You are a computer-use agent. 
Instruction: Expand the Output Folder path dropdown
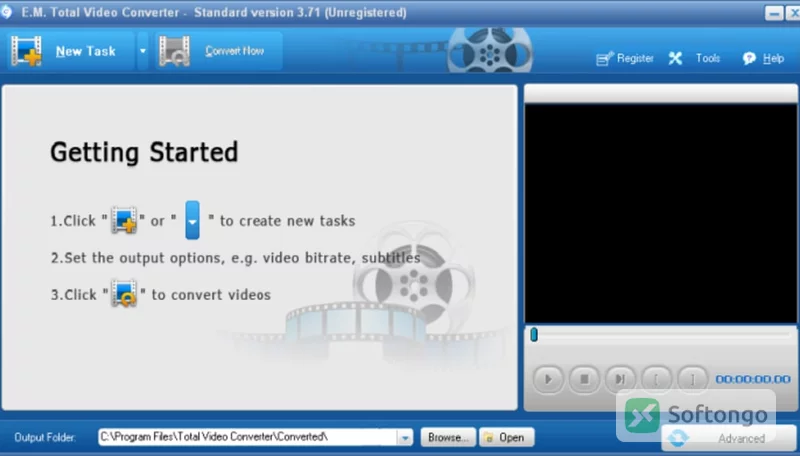[405, 438]
